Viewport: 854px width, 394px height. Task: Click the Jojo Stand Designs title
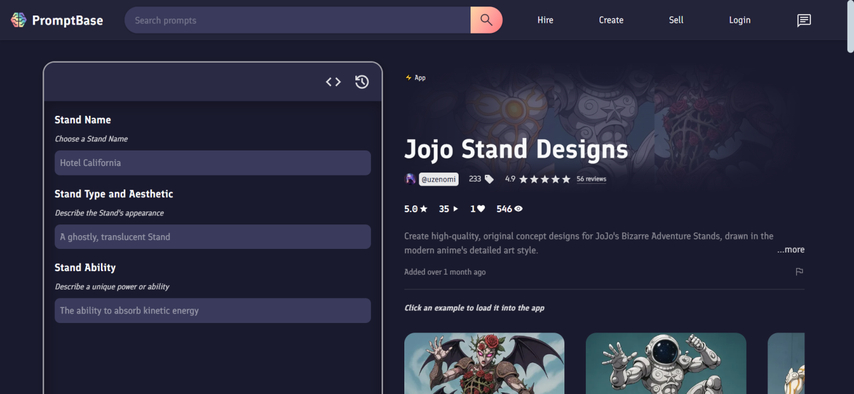(x=516, y=149)
